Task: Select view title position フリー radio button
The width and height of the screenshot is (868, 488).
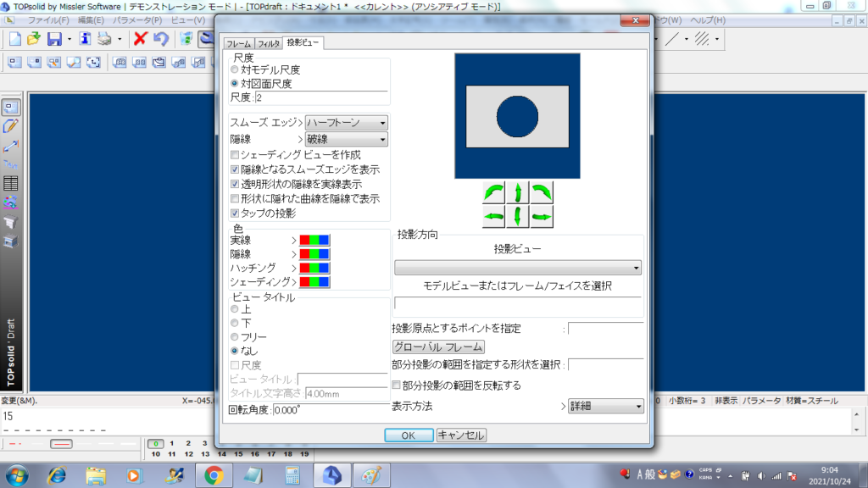Action: coord(235,337)
